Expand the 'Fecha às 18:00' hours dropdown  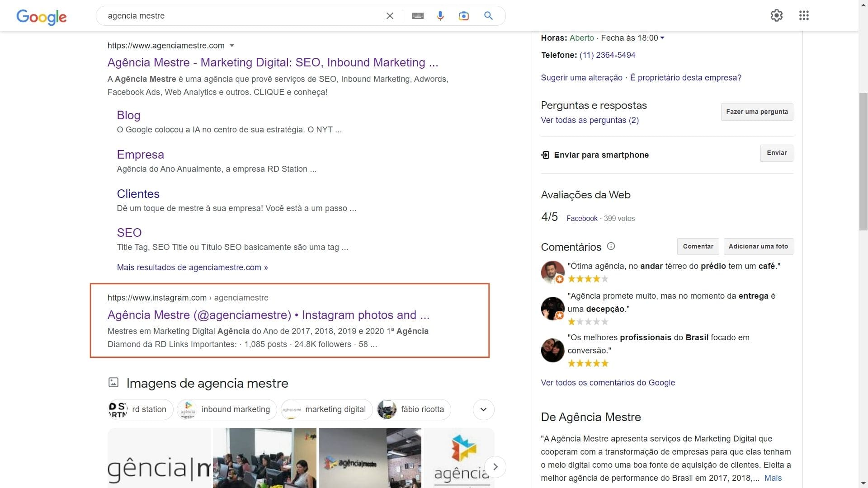(x=661, y=38)
